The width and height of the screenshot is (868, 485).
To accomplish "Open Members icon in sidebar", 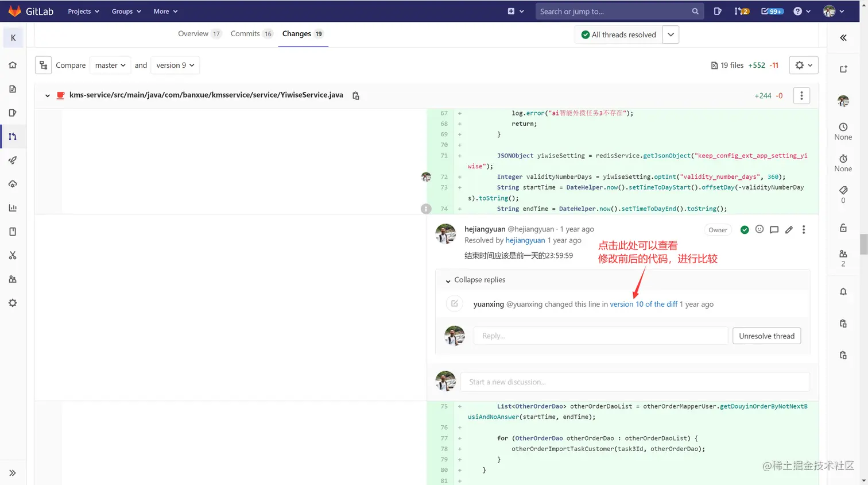I will [13, 279].
